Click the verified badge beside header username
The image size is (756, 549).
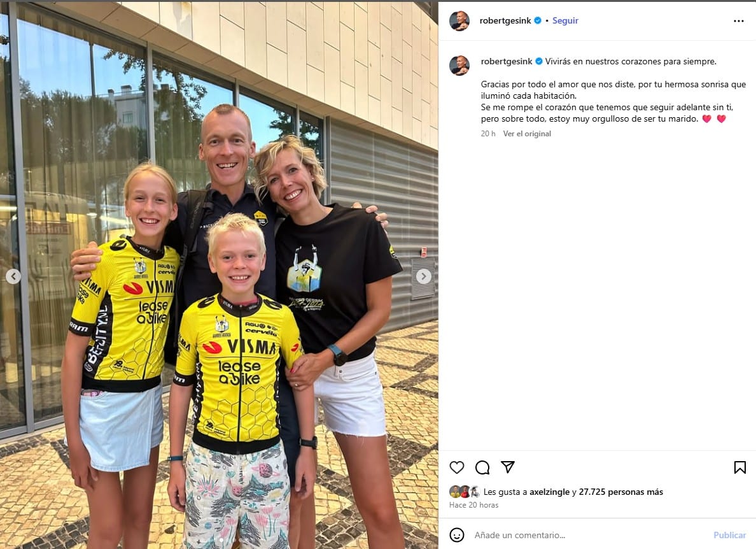(537, 20)
